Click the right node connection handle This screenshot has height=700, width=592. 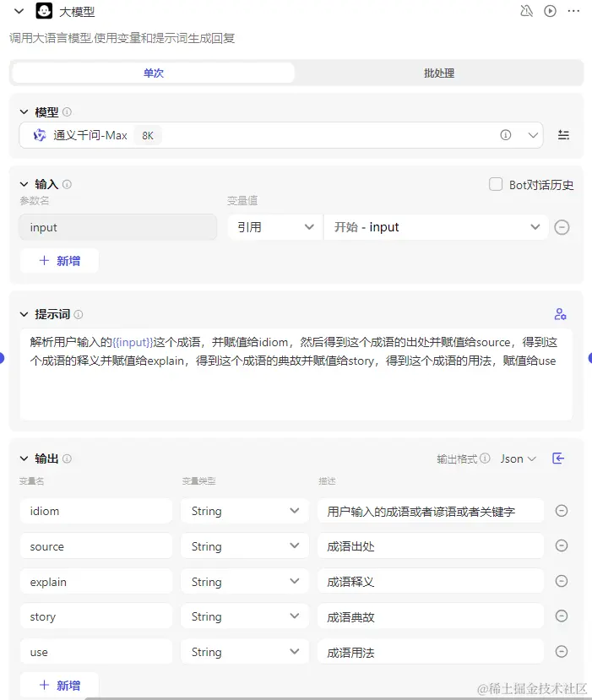click(x=589, y=357)
